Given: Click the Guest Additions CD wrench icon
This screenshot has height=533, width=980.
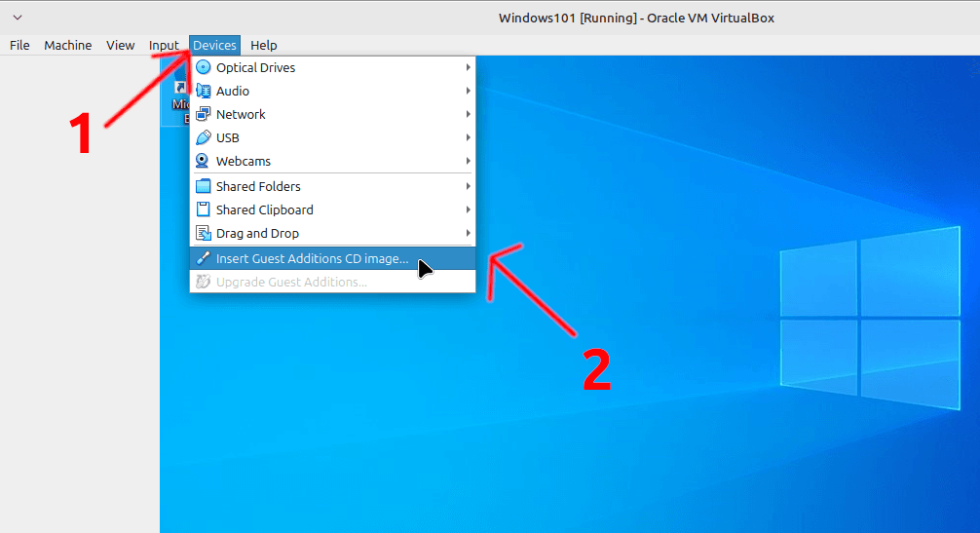Looking at the screenshot, I should tap(204, 258).
